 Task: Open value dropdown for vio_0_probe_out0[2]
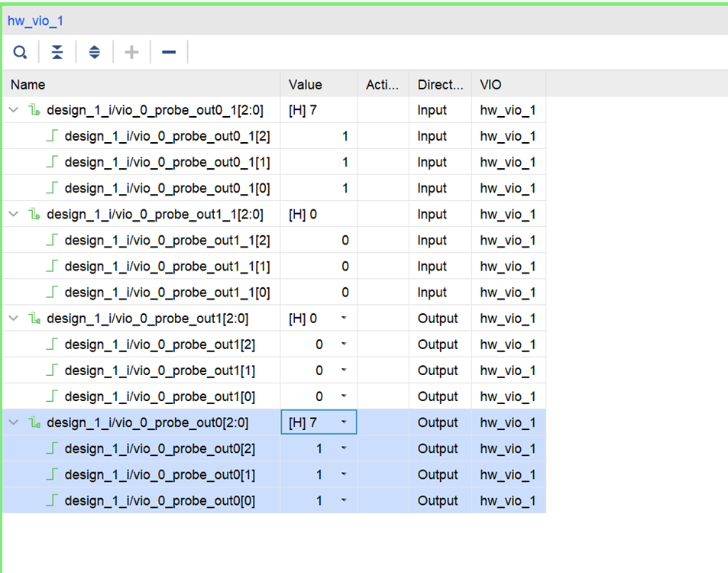pyautogui.click(x=344, y=448)
